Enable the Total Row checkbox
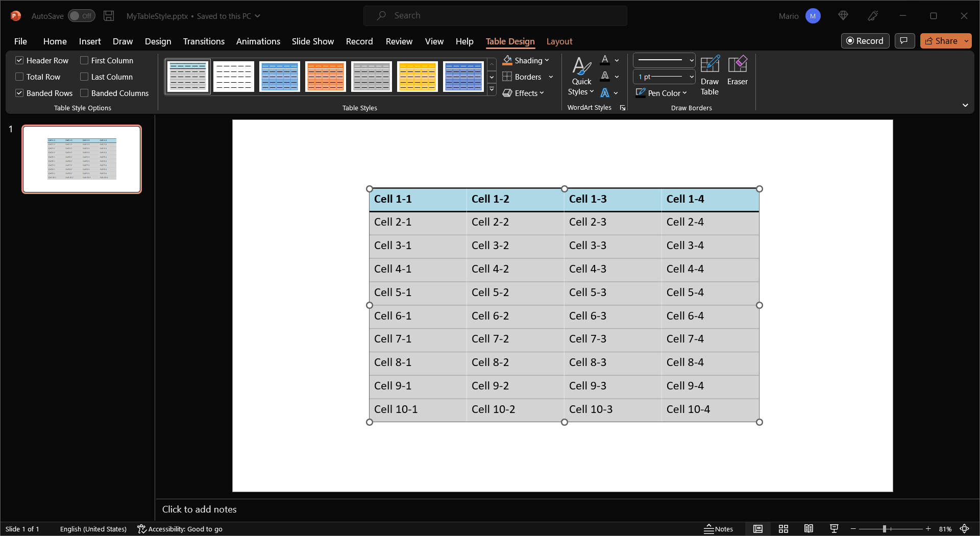980x536 pixels. tap(19, 77)
